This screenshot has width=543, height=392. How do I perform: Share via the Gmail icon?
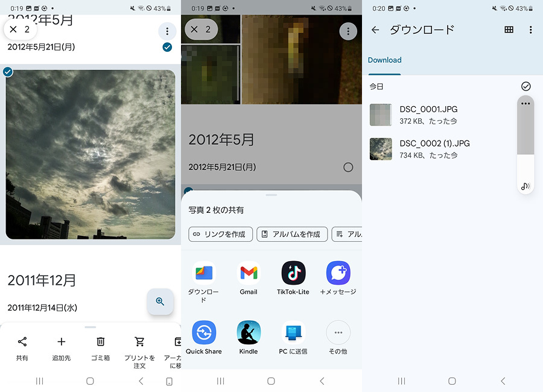click(x=249, y=273)
